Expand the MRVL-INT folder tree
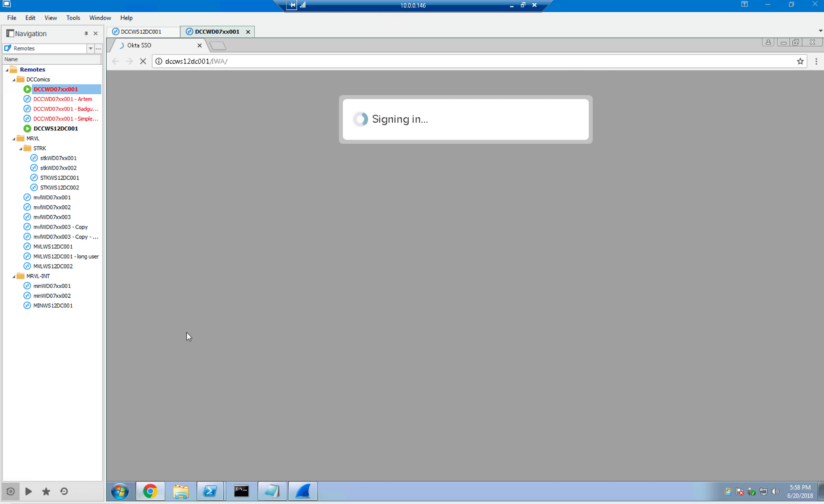The height and width of the screenshot is (504, 824). pyautogui.click(x=13, y=275)
